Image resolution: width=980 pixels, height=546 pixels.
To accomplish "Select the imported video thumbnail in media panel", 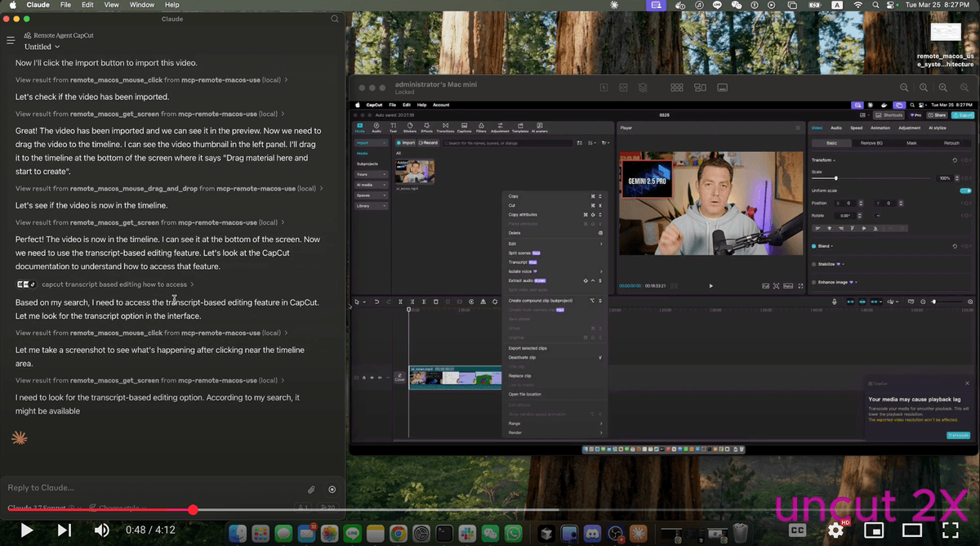I will coord(415,172).
